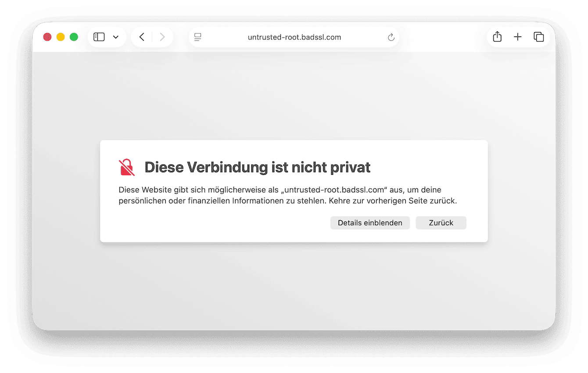Open the sidebar options chevron
Viewport: 588px width, 373px height.
[116, 37]
